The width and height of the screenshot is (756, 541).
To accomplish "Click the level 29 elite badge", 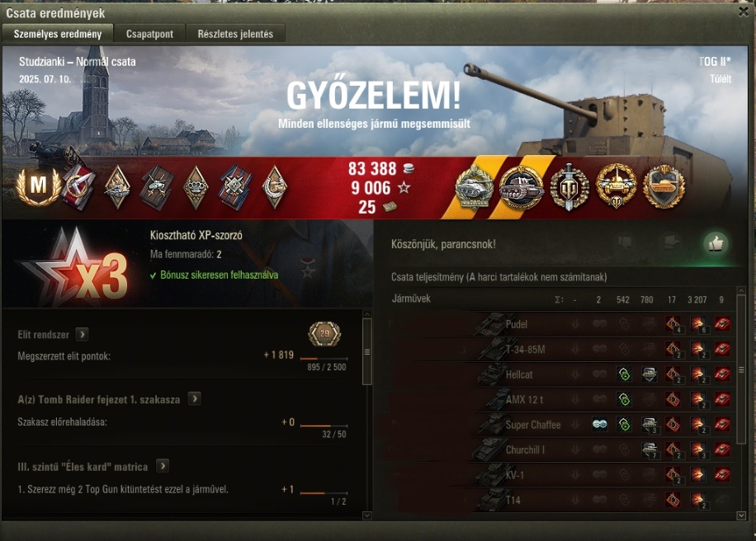I will pos(324,333).
